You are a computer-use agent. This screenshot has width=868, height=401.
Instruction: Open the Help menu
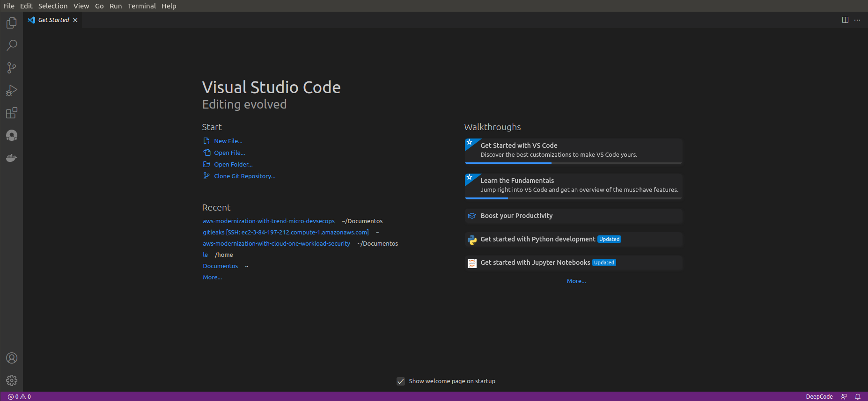click(x=169, y=6)
